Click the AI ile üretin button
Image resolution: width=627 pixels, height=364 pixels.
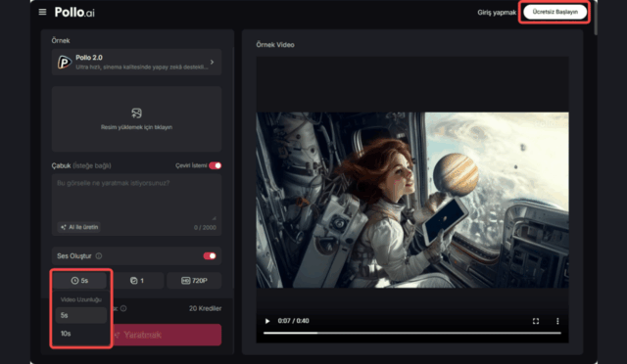(79, 227)
